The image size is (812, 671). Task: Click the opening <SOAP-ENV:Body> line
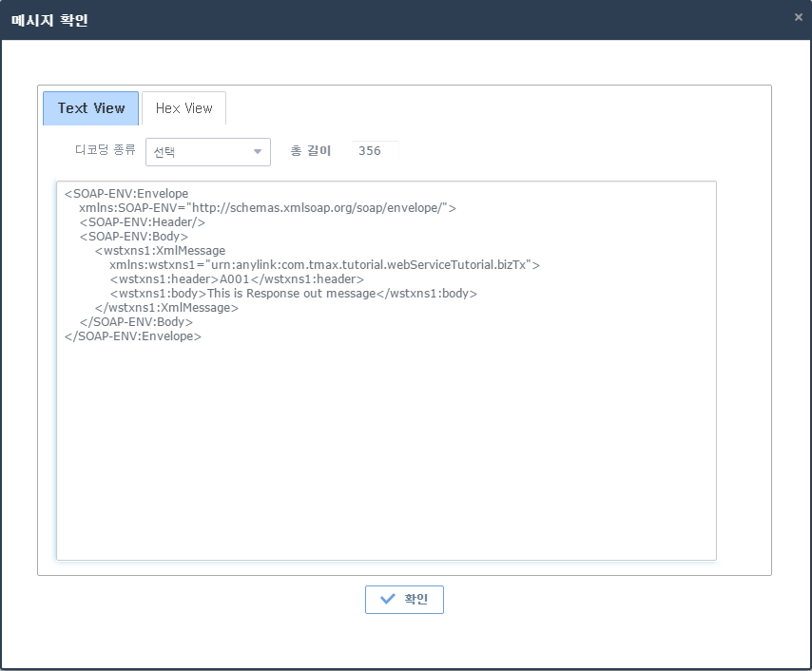pyautogui.click(x=134, y=237)
